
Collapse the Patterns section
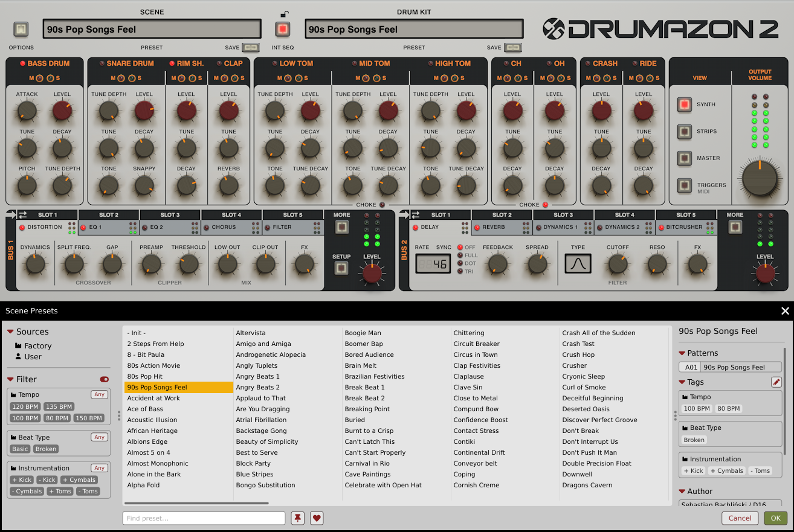click(x=682, y=353)
